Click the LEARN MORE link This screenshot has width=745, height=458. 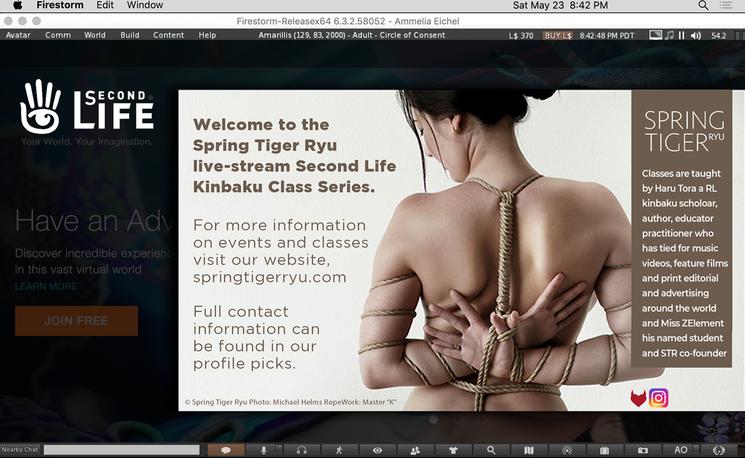[46, 286]
